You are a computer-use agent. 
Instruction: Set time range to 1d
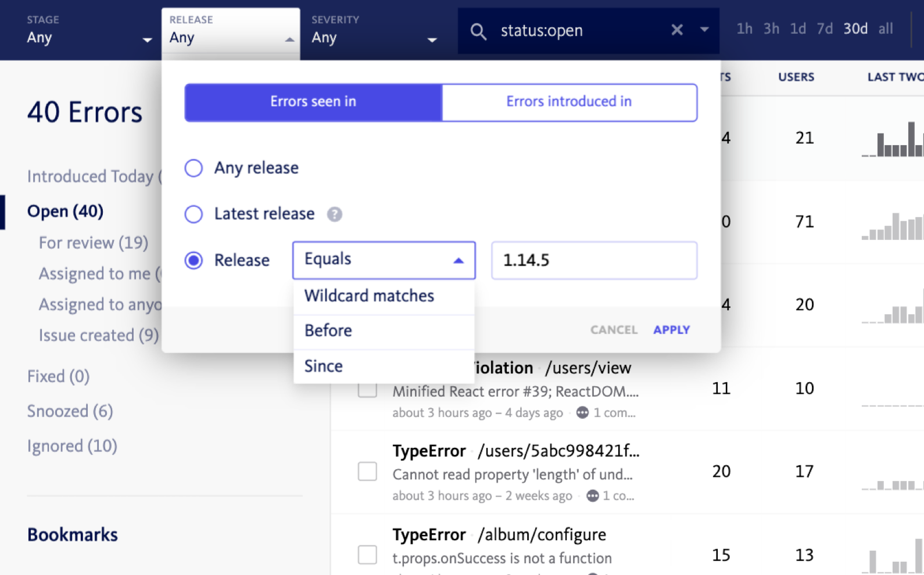point(798,28)
